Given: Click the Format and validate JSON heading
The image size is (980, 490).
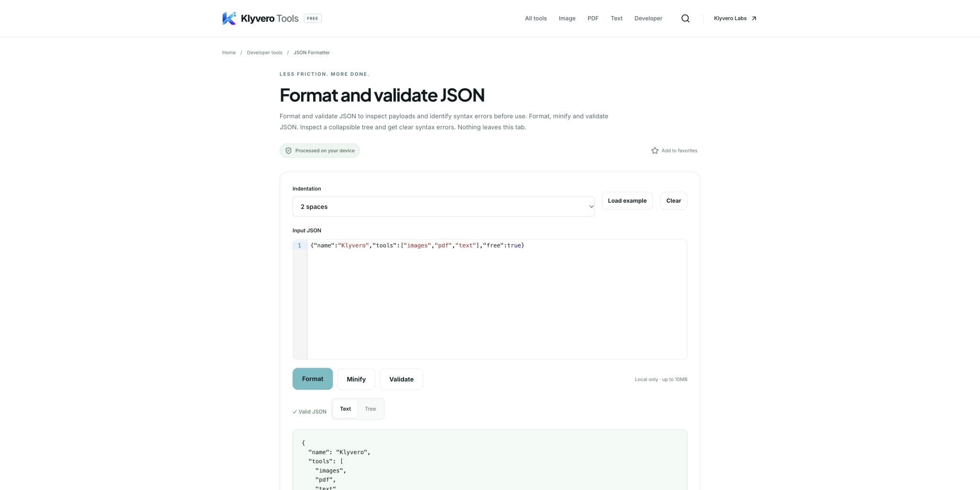Looking at the screenshot, I should click(382, 95).
